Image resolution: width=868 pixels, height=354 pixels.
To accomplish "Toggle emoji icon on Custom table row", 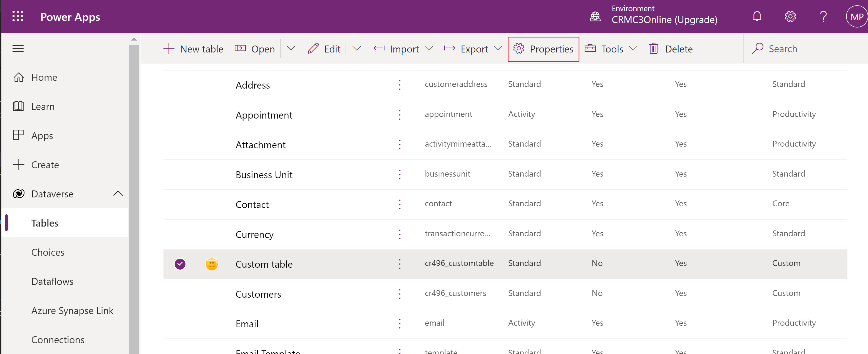I will coord(212,263).
